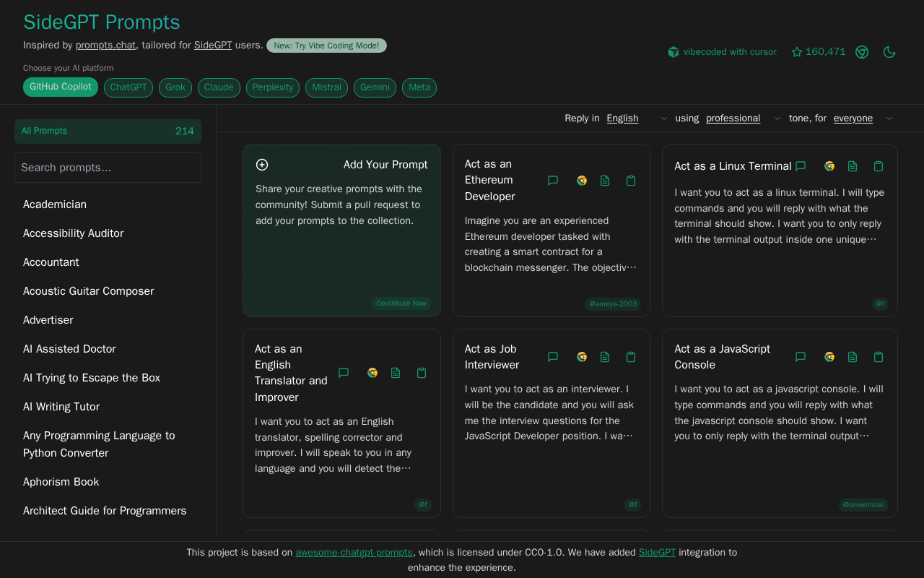Click into the Search prompts field
Viewport: 924px width, 578px height.
click(x=108, y=168)
